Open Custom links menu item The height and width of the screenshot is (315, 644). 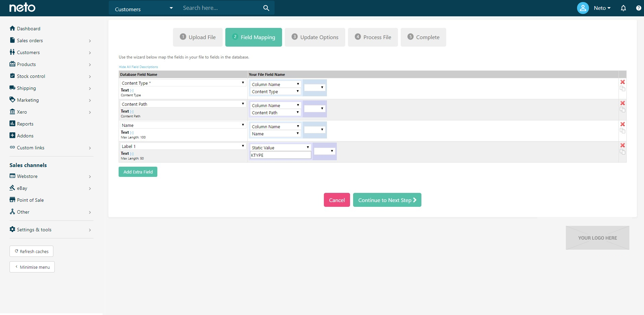(31, 148)
